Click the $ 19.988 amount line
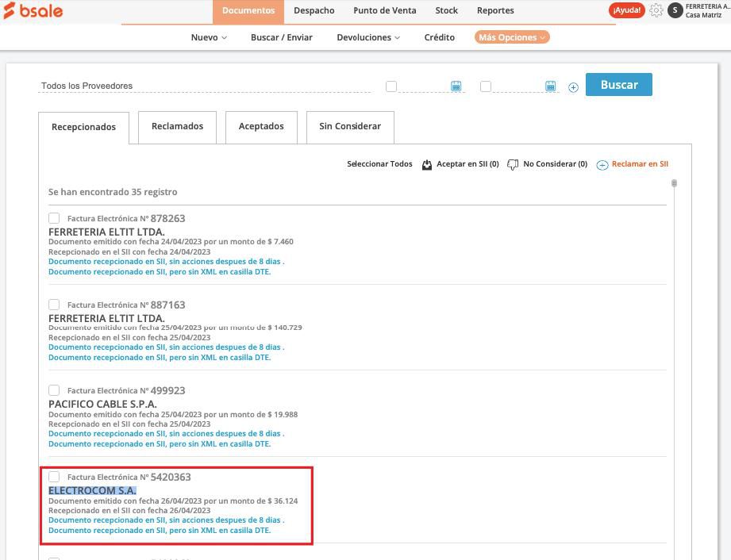The image size is (731, 560). 173,414
